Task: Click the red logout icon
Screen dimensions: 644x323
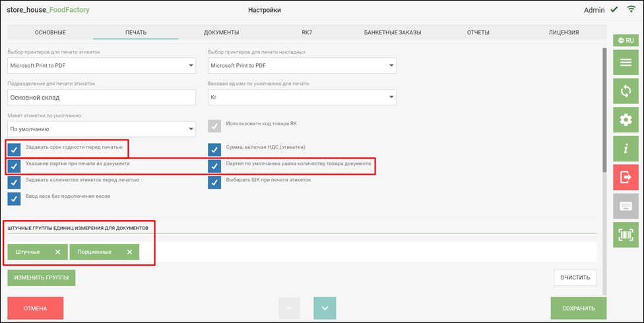Action: pyautogui.click(x=625, y=177)
